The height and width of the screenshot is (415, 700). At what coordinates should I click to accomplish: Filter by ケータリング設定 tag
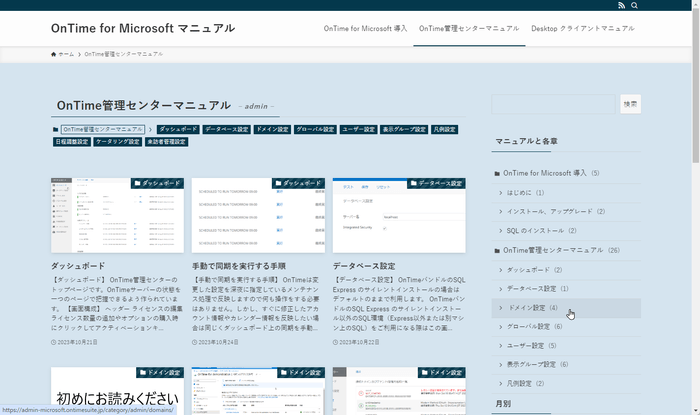118,142
